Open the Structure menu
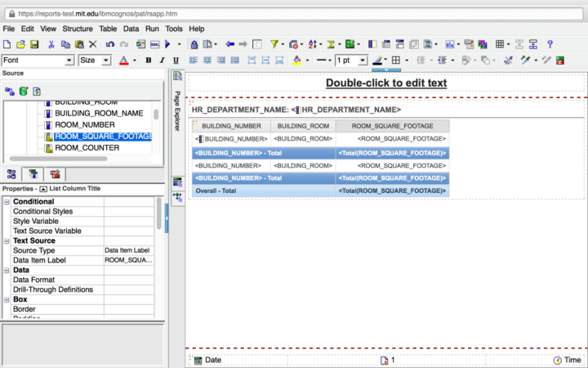Viewport: 588px width, 368px height. pos(78,29)
